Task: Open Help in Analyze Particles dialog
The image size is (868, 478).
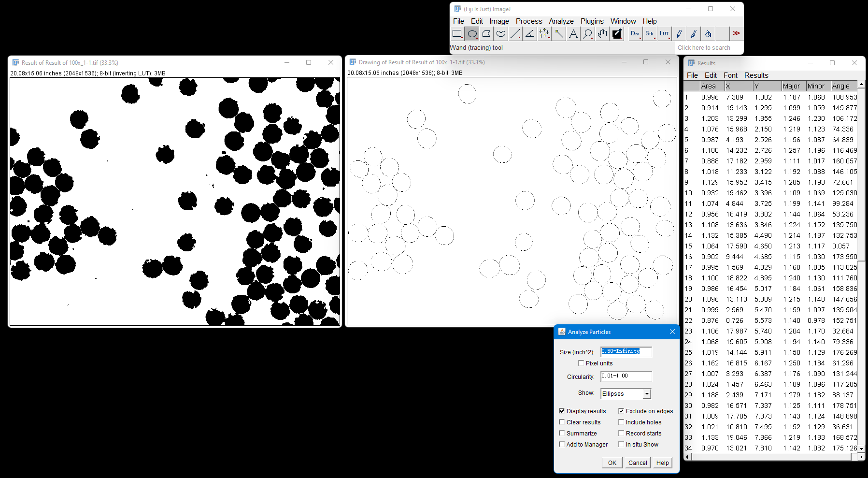Action: tap(662, 463)
